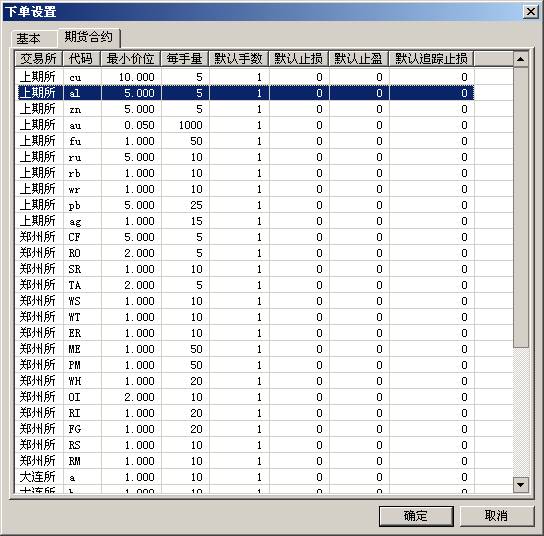544x536 pixels.
Task: Click the scrollbar down arrow
Action: (520, 485)
